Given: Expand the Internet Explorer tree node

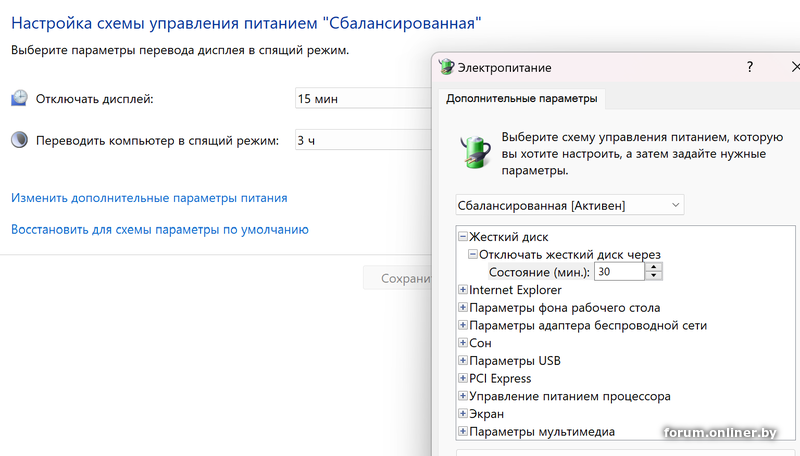Looking at the screenshot, I should (x=463, y=290).
